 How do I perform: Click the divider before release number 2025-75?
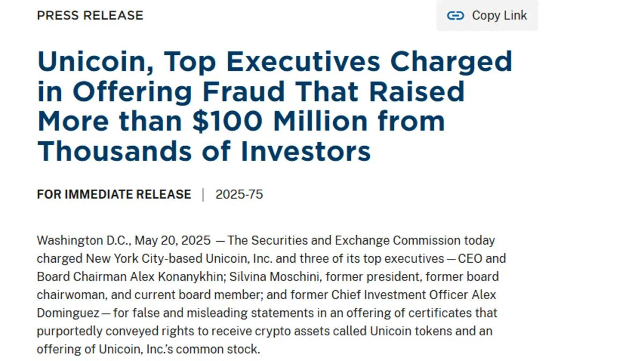pyautogui.click(x=203, y=194)
